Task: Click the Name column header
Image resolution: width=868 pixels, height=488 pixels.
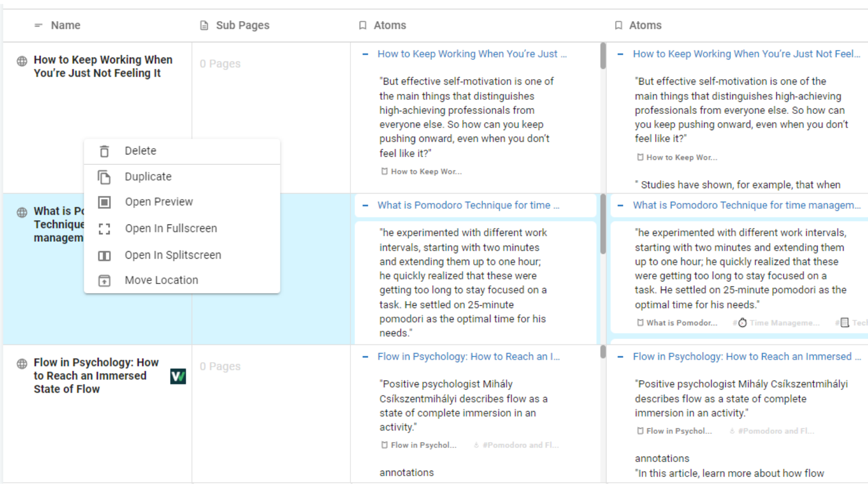Action: pyautogui.click(x=66, y=25)
